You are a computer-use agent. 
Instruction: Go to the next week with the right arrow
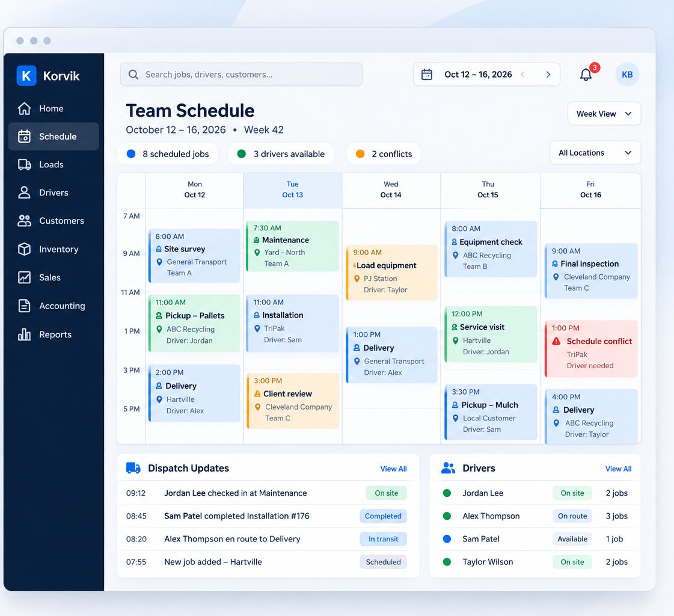548,75
